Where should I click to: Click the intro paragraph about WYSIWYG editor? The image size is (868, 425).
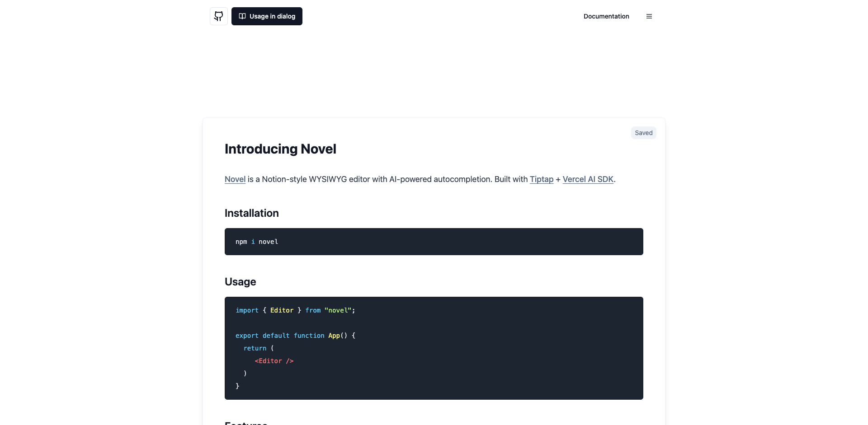point(420,179)
